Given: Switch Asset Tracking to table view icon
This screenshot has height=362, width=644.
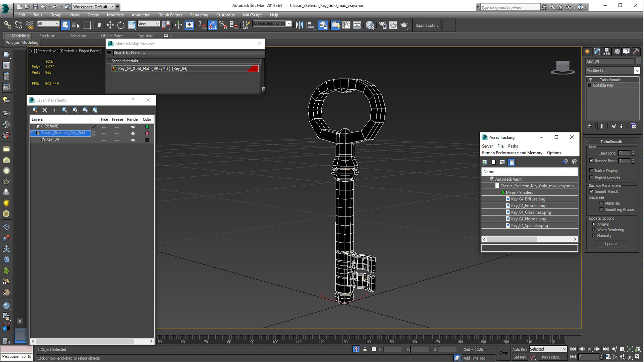Looking at the screenshot, I should pos(512,162).
